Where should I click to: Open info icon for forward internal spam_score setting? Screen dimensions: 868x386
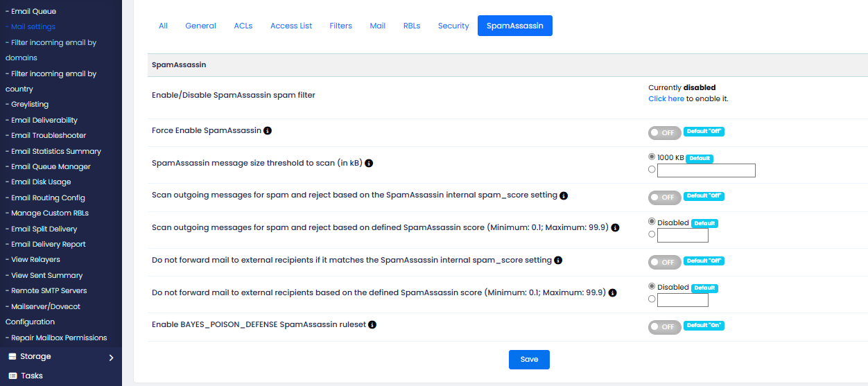[558, 261]
